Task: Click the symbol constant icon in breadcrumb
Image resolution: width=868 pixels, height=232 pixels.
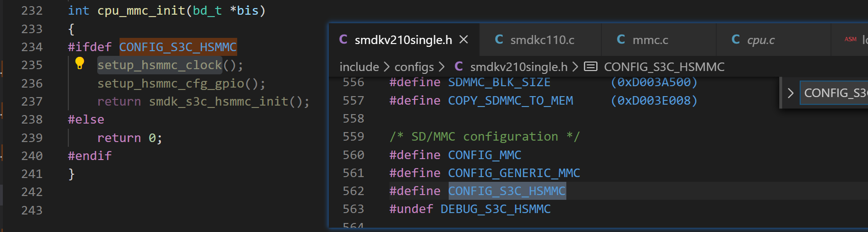Action: pos(591,67)
